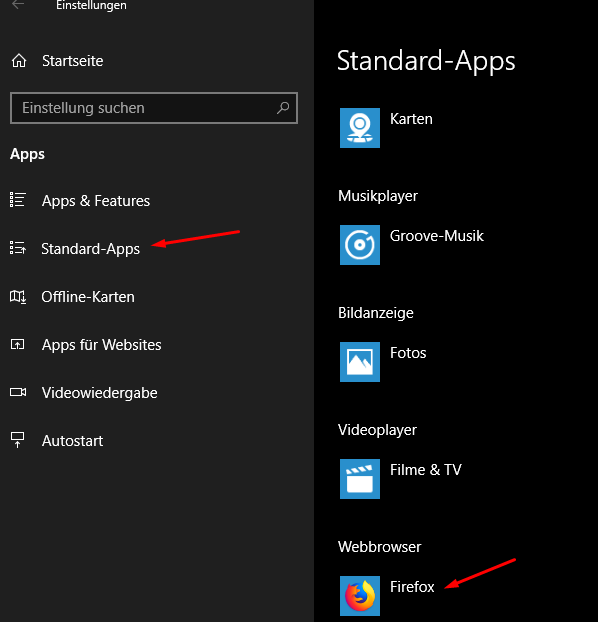
Task: Click the Karten app tile icon
Action: click(360, 128)
